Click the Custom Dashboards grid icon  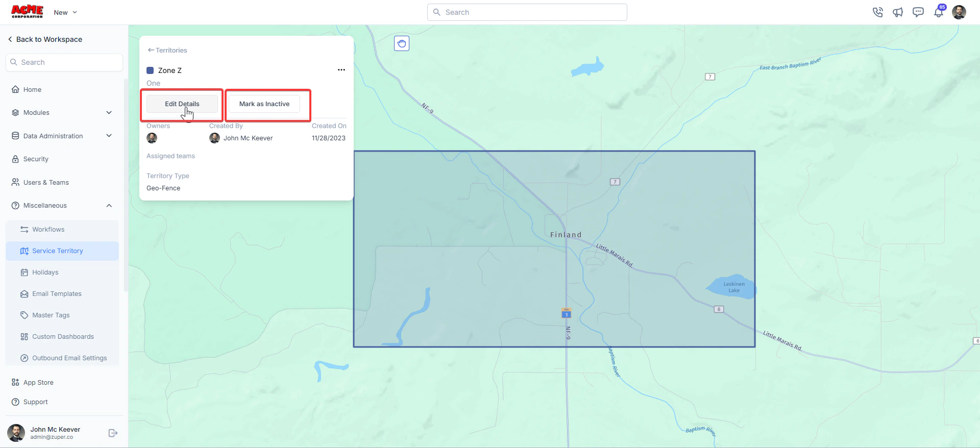24,337
